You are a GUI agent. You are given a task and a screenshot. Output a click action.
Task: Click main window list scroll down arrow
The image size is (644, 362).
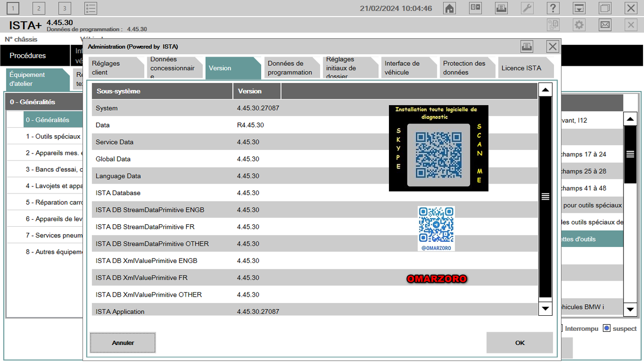coord(630,309)
